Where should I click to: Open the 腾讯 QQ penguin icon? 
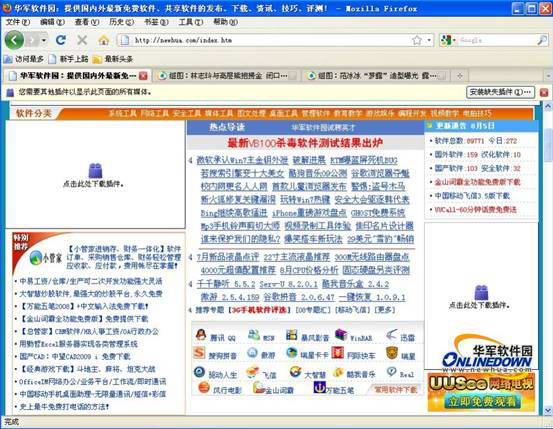click(x=201, y=335)
